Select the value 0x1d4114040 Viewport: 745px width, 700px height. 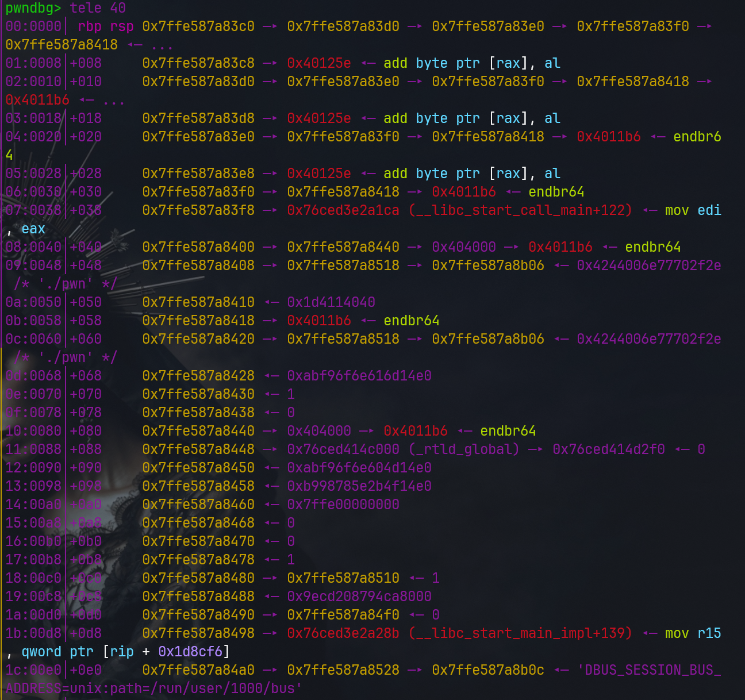331,302
